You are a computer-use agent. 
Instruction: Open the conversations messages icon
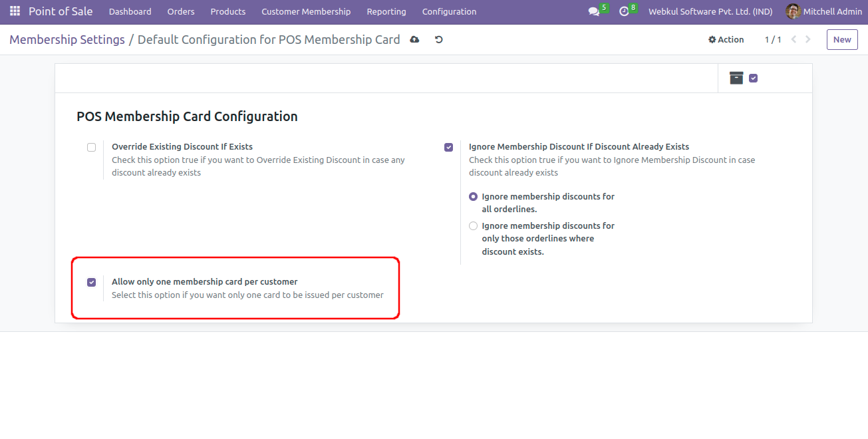594,11
